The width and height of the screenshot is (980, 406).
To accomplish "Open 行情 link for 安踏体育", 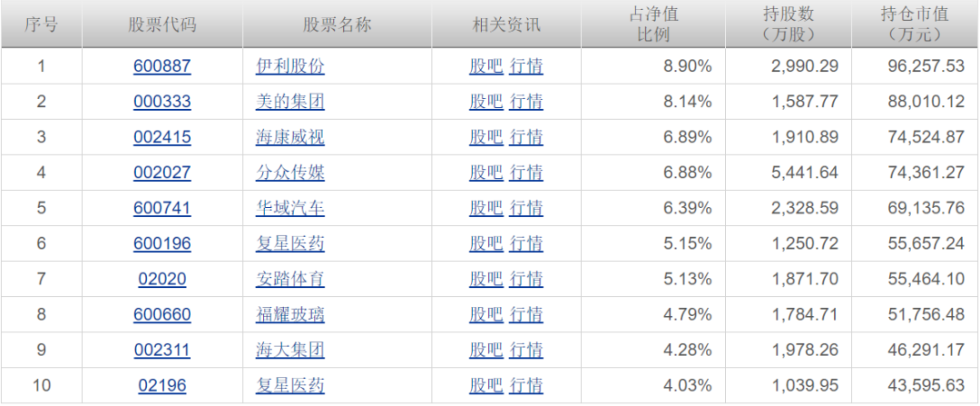I will tap(526, 278).
